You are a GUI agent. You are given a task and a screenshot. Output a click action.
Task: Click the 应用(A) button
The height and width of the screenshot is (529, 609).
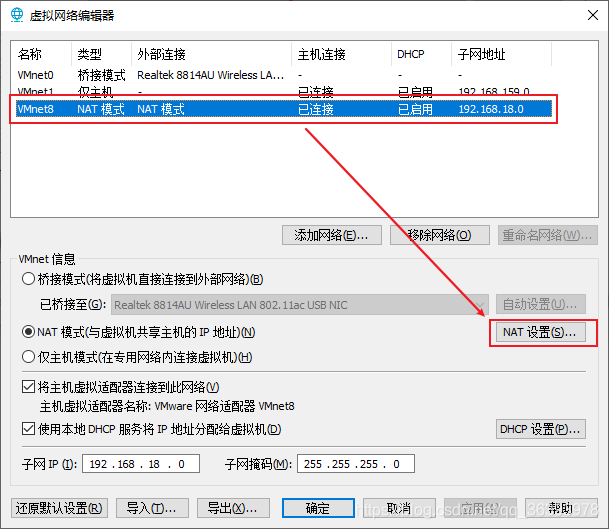(480, 508)
